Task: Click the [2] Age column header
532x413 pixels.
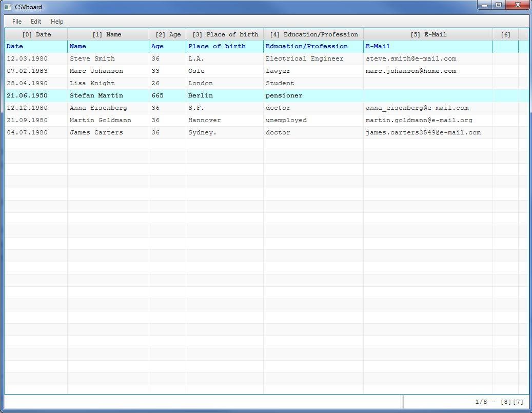Action: pyautogui.click(x=168, y=34)
